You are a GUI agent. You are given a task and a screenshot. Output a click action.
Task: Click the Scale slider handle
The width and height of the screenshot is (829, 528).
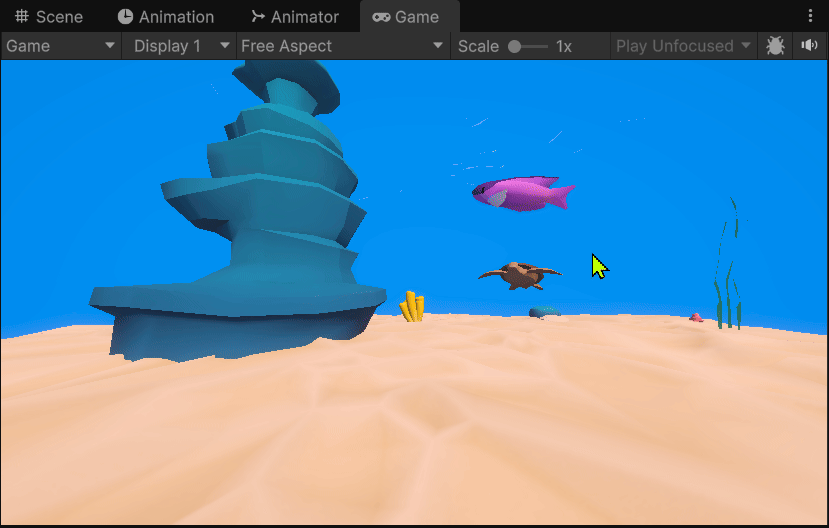coord(514,46)
